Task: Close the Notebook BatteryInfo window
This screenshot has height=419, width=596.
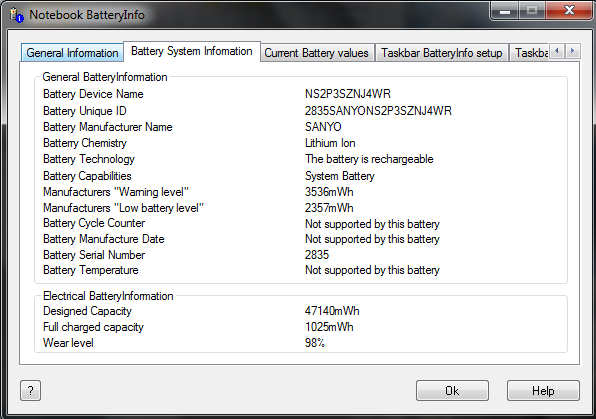Action: pos(569,10)
